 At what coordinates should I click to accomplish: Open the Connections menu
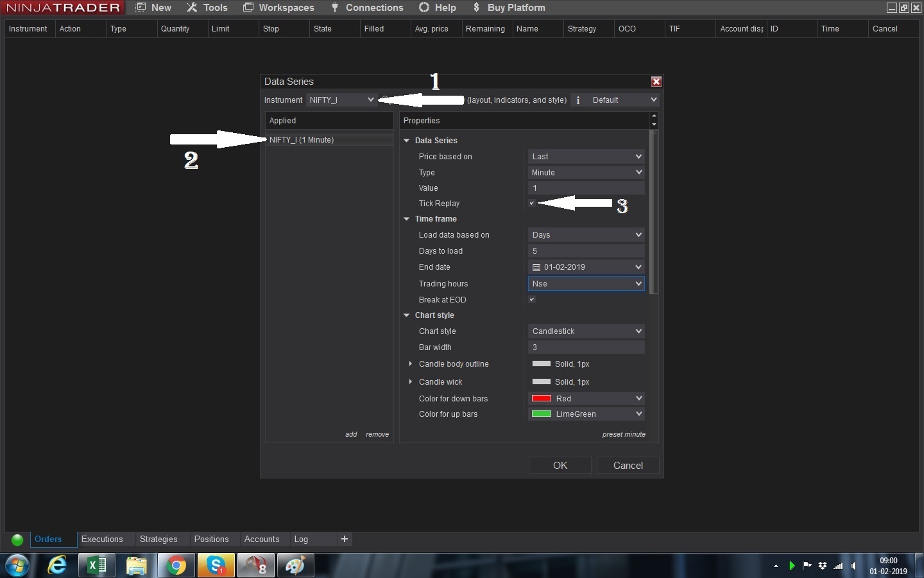point(367,8)
